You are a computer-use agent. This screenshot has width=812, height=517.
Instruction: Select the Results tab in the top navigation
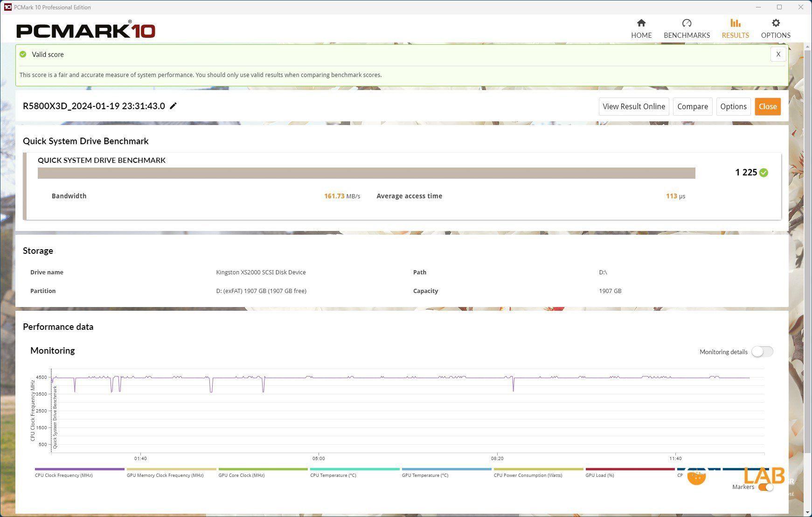tap(735, 28)
